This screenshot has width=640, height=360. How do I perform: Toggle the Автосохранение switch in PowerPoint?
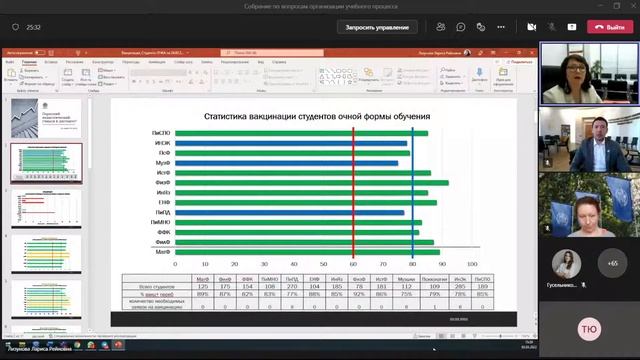[x=40, y=53]
